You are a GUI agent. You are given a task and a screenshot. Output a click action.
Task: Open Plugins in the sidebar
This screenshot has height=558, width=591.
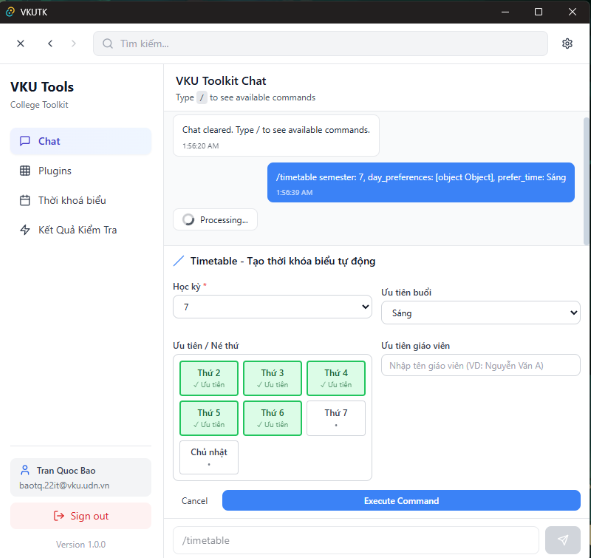click(81, 171)
